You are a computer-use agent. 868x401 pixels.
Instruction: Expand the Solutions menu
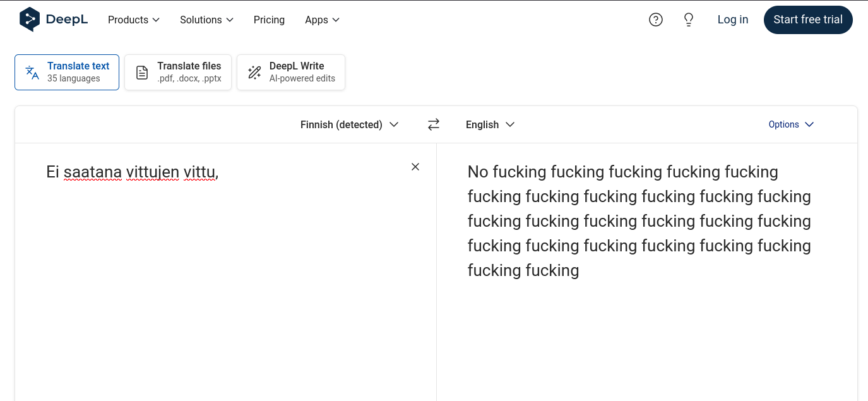206,20
